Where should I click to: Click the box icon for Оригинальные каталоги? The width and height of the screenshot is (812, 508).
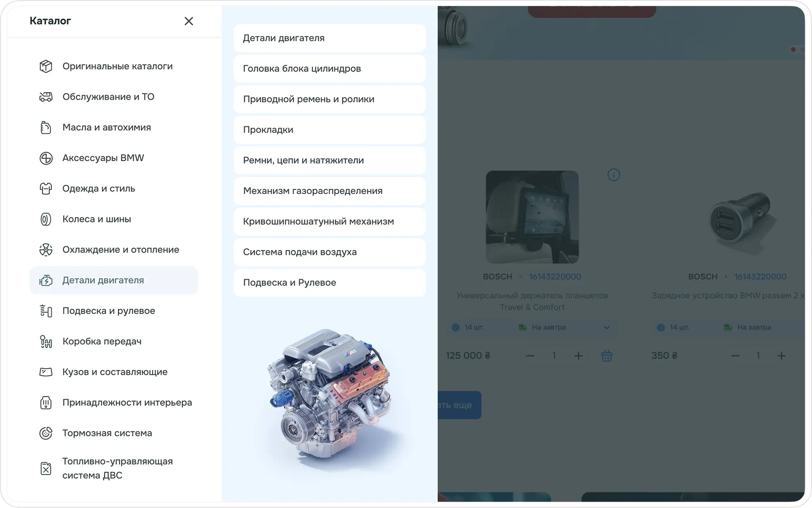[46, 66]
